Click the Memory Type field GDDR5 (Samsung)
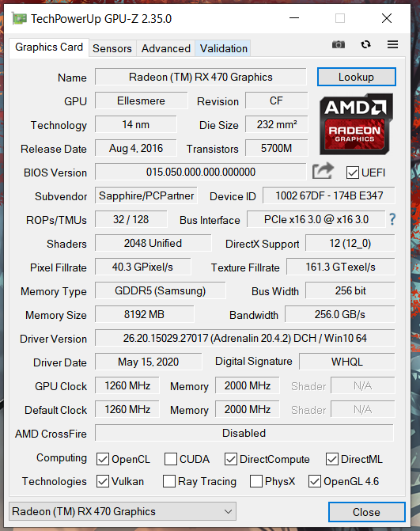Viewport: 420px width, 531px height. [161, 290]
